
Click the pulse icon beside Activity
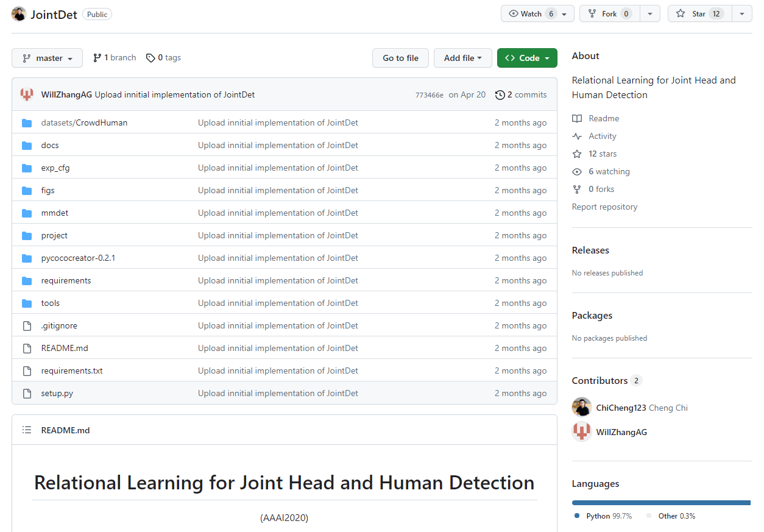click(577, 136)
